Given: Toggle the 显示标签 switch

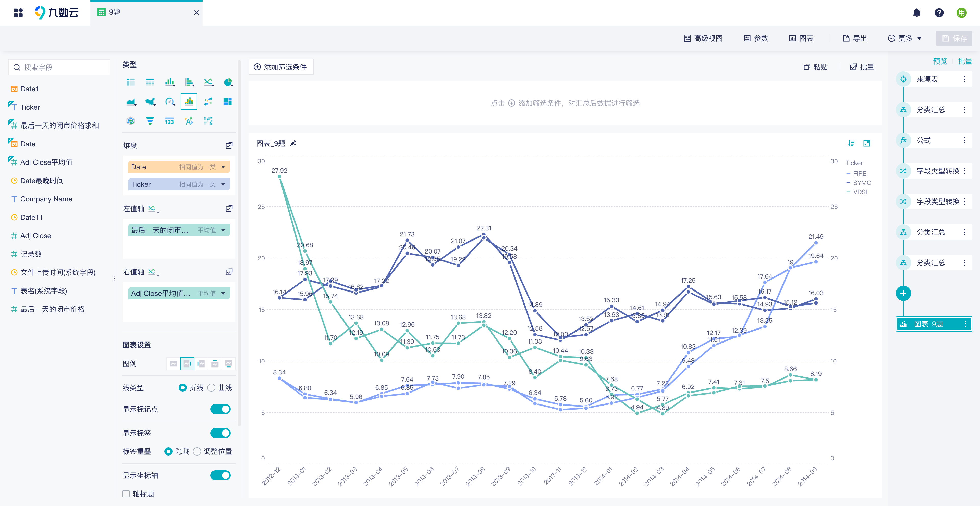Looking at the screenshot, I should pos(220,433).
